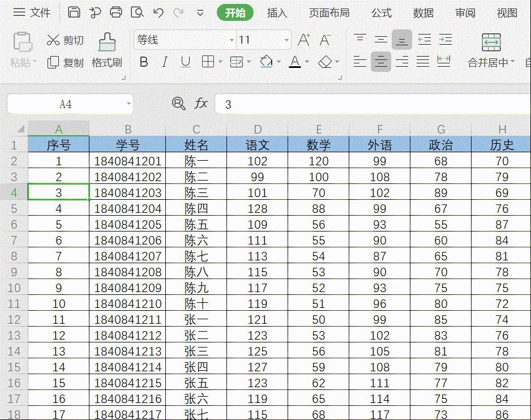531x420 pixels.
Task: Apply bold formatting to selected cell
Action: point(143,62)
